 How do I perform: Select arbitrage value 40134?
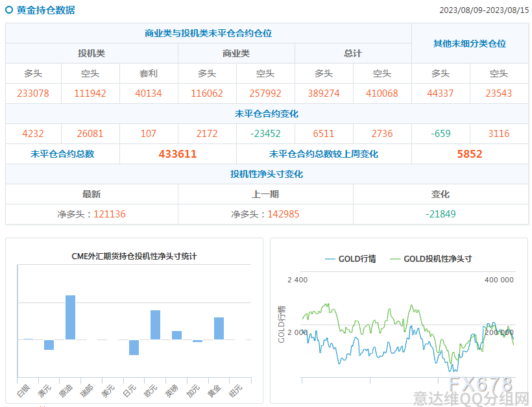(x=149, y=93)
